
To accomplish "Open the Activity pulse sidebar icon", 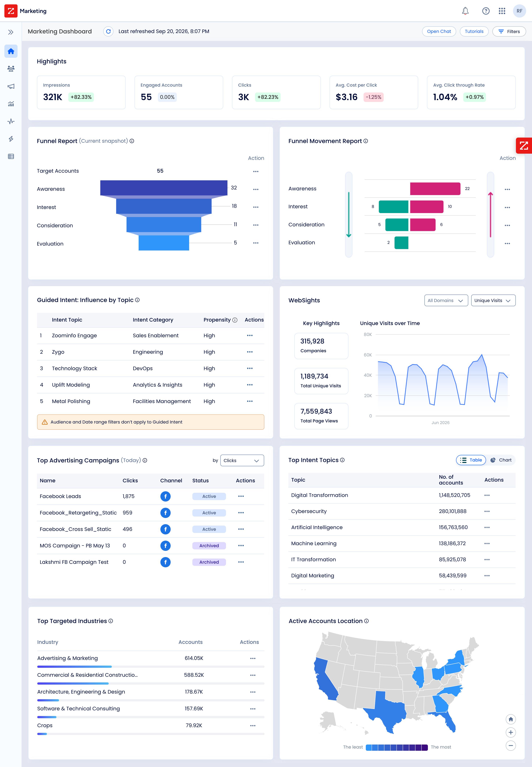I will (x=11, y=121).
